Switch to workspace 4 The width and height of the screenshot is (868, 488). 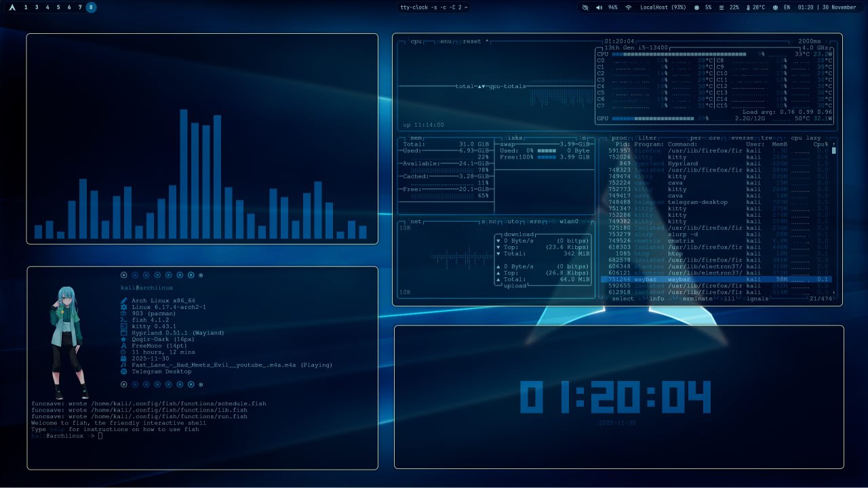[47, 7]
